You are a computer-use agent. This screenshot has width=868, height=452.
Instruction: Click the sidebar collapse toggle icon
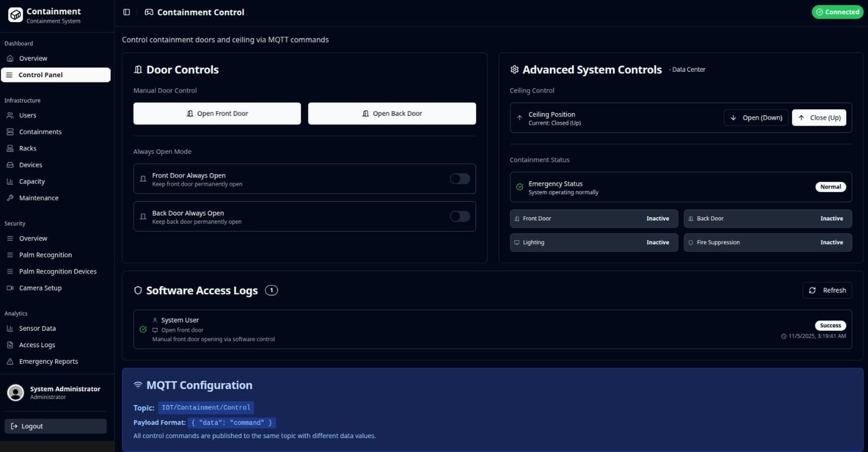click(127, 12)
